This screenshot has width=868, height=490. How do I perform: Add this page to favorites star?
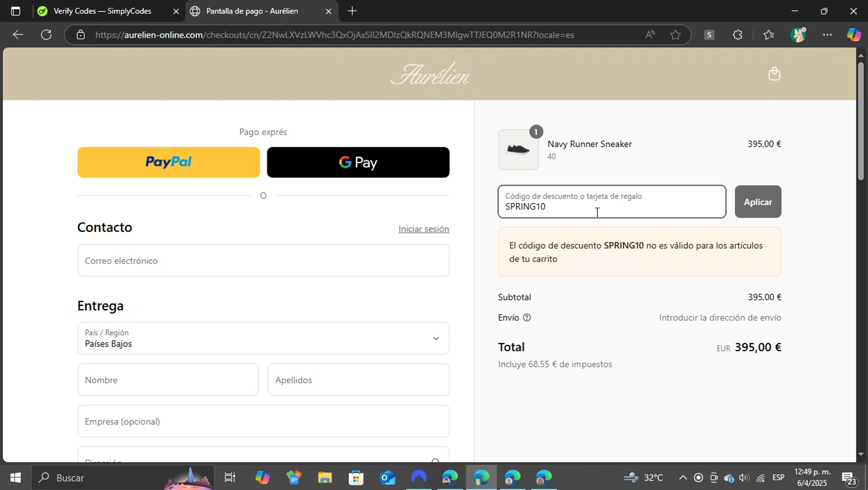tap(675, 35)
